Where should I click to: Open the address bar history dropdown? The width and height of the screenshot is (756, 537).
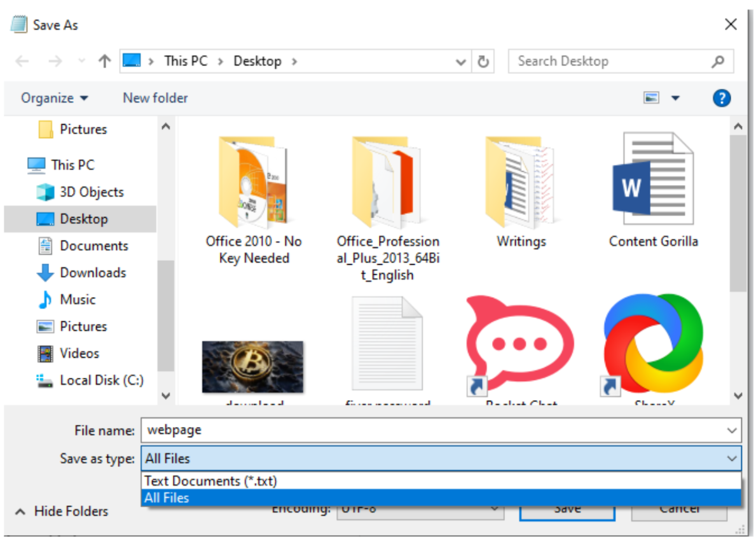tap(461, 62)
